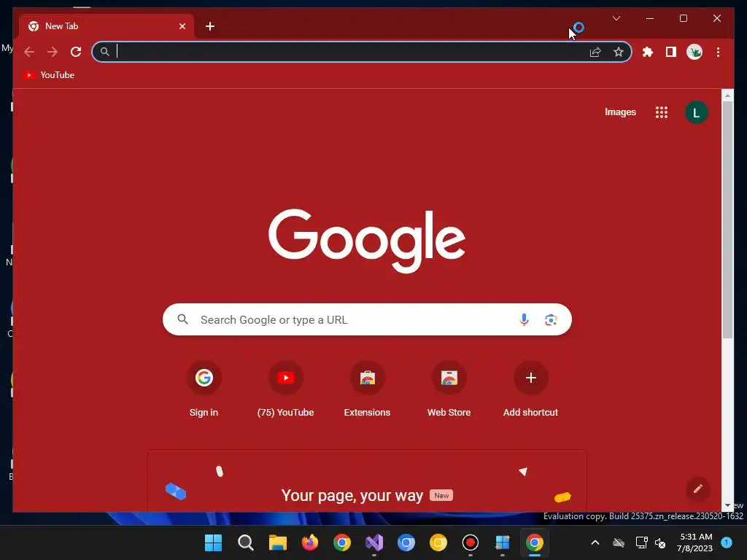This screenshot has height=560, width=747.
Task: Go back with the back arrow
Action: [29, 52]
